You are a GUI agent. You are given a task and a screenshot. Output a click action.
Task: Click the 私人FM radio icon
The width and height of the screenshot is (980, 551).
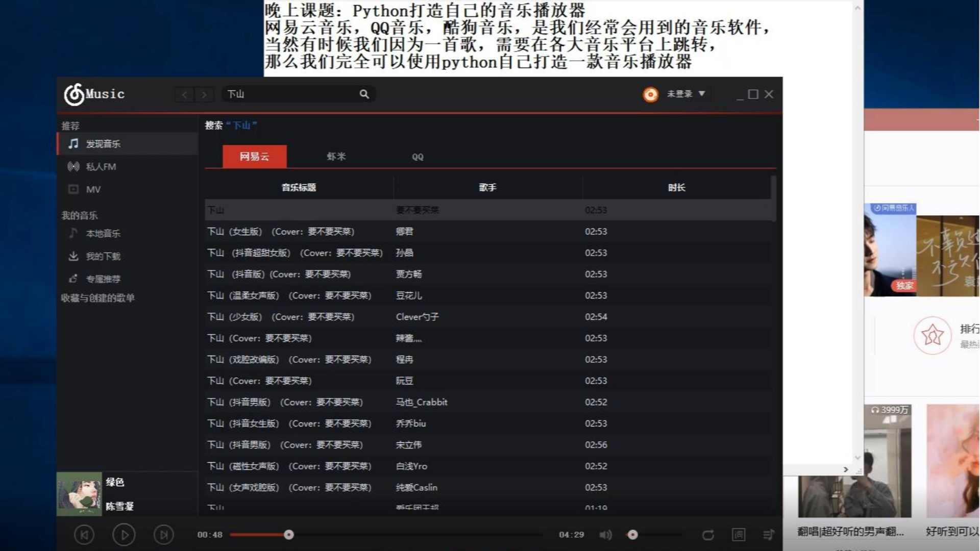[73, 166]
